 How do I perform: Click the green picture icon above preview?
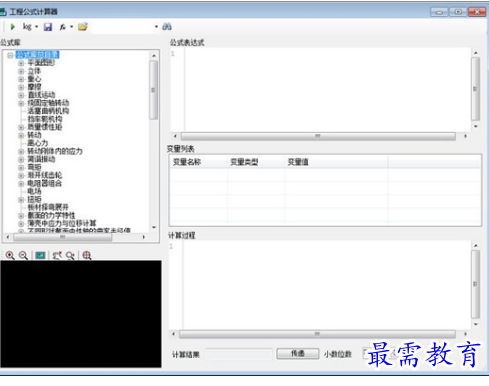(40, 255)
